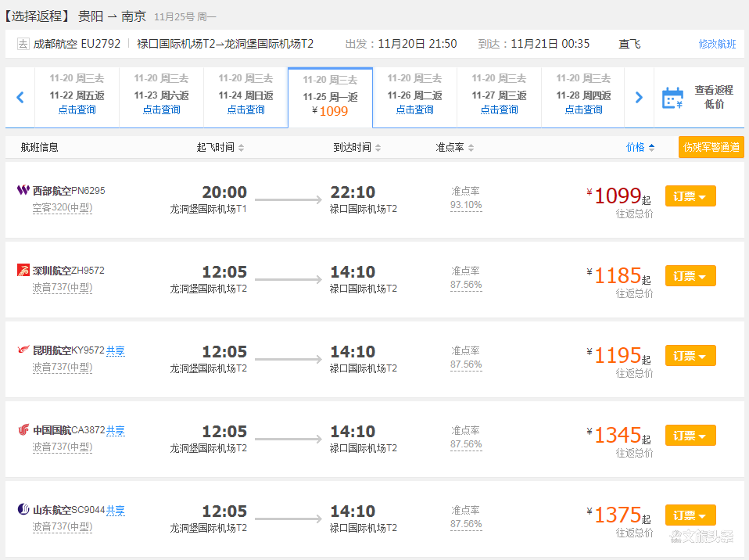Click the ¥1185 round-trip price
The height and width of the screenshot is (560, 749).
click(x=618, y=276)
